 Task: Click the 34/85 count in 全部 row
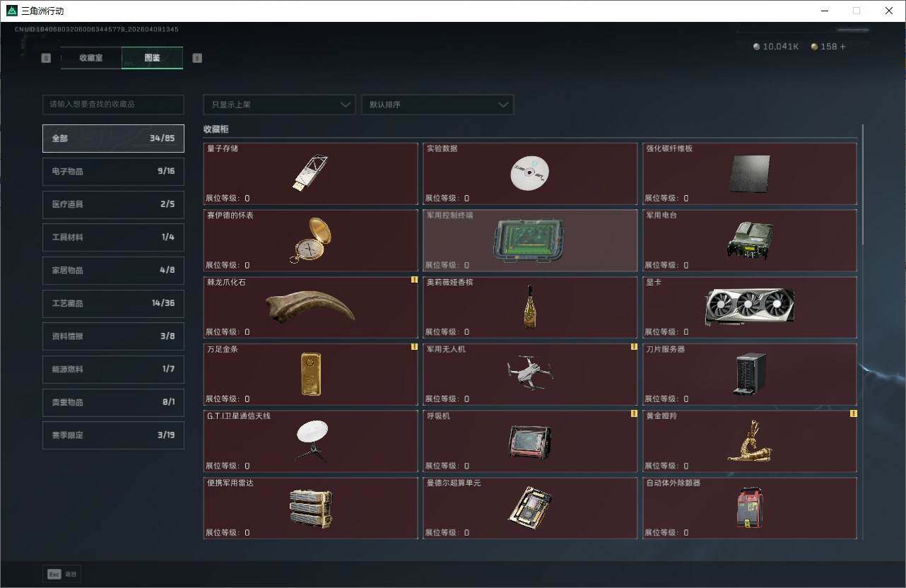[162, 139]
